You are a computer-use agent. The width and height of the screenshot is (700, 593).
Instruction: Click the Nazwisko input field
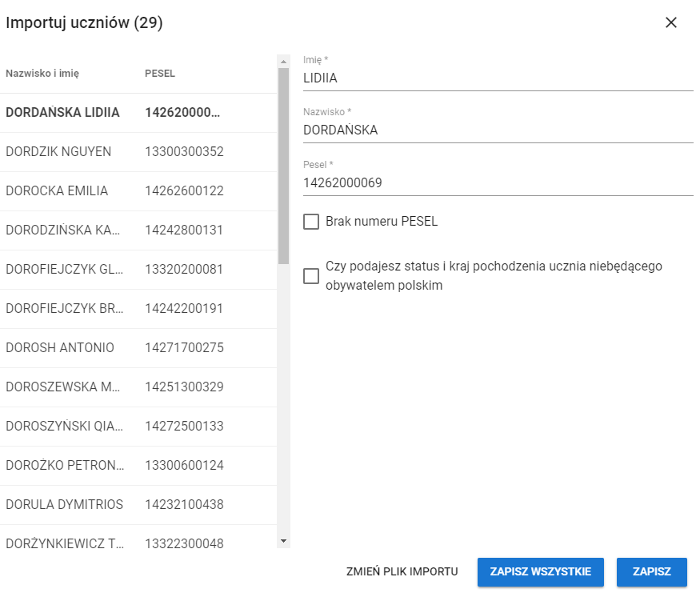(498, 130)
